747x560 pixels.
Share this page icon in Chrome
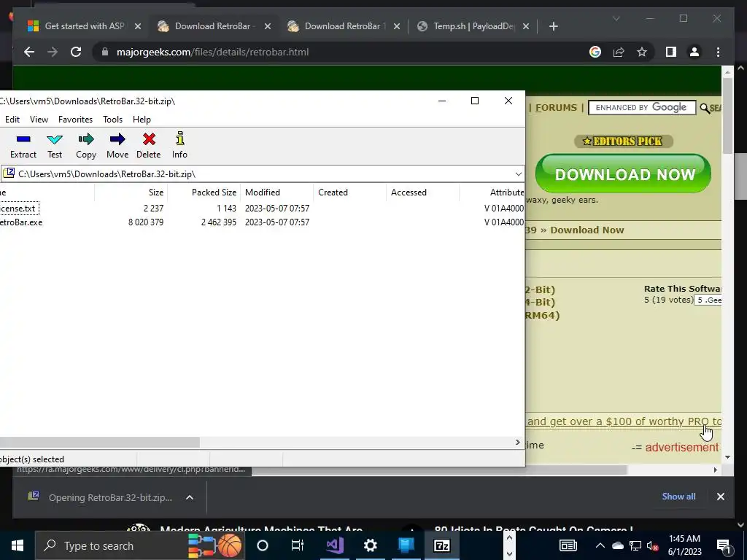(619, 52)
